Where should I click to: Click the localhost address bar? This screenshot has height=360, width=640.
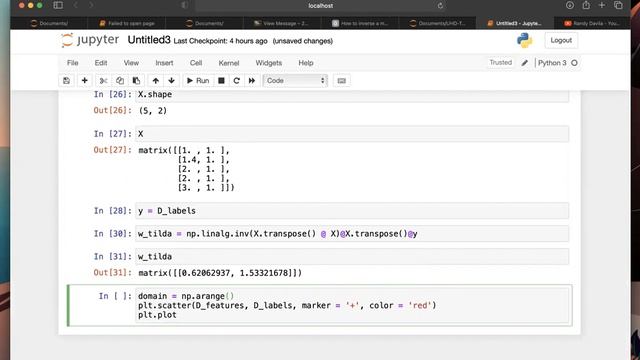[320, 6]
